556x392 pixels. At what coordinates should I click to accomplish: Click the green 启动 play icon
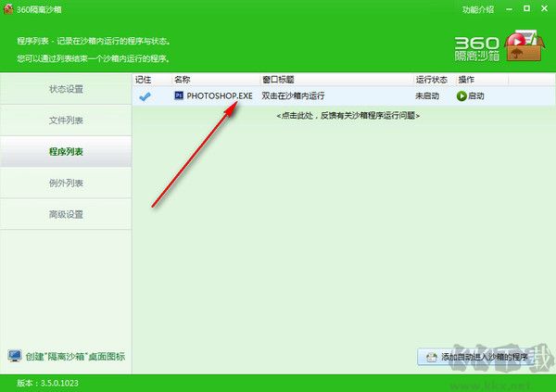[461, 95]
